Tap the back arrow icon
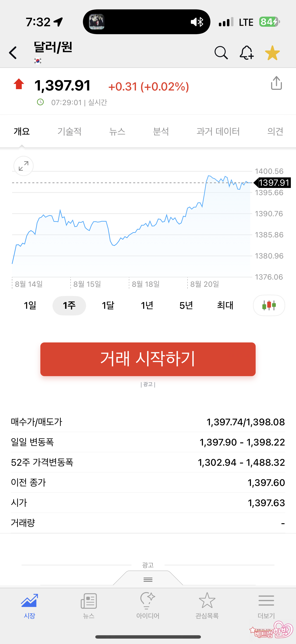 pos(13,53)
